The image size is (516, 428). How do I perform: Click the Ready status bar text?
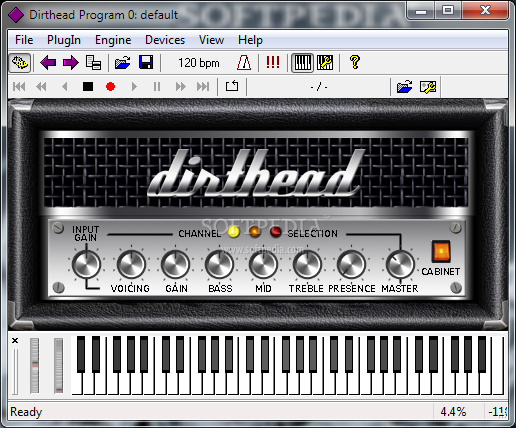pos(26,412)
